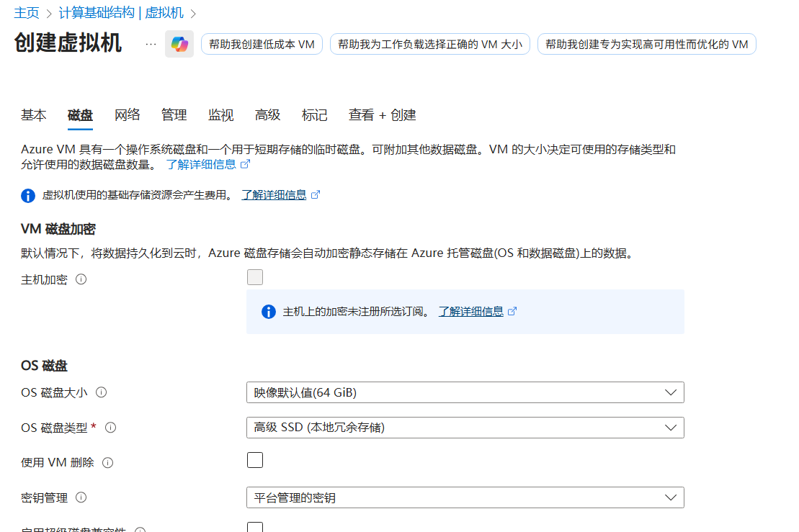
Task: Tick the checkbox below 密钥管理 dropdown
Action: click(255, 528)
